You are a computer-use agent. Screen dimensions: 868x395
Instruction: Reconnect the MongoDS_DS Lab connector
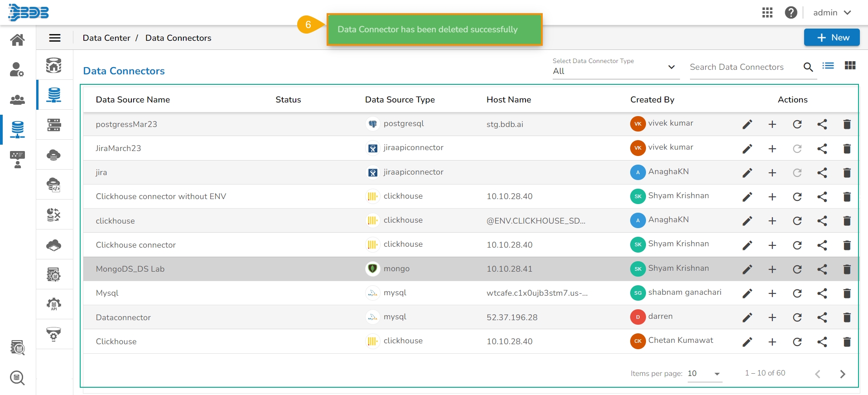(x=797, y=269)
